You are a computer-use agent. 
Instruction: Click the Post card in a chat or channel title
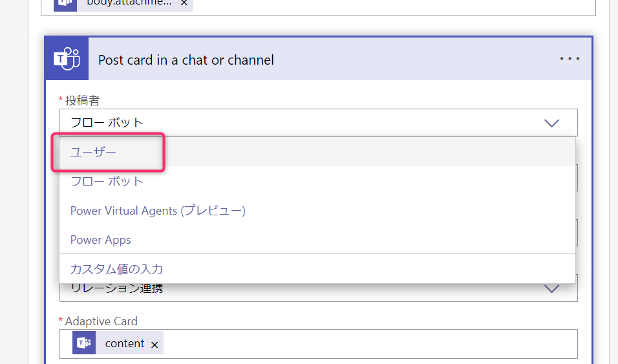[x=186, y=60]
